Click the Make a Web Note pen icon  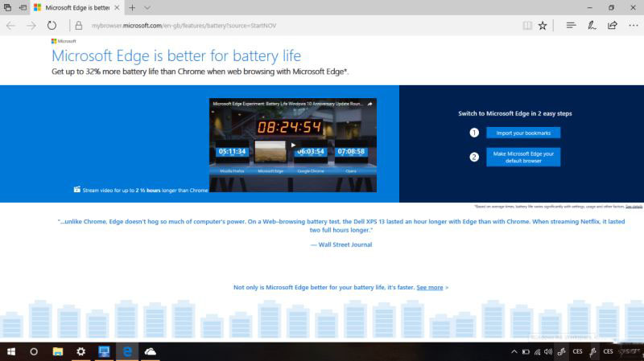point(592,25)
